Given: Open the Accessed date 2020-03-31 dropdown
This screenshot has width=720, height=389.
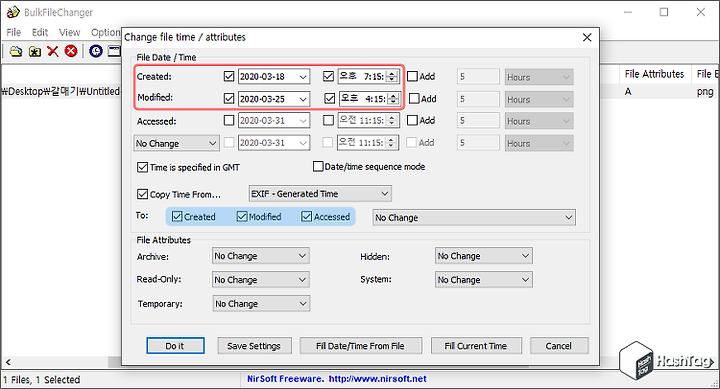Looking at the screenshot, I should pos(303,121).
